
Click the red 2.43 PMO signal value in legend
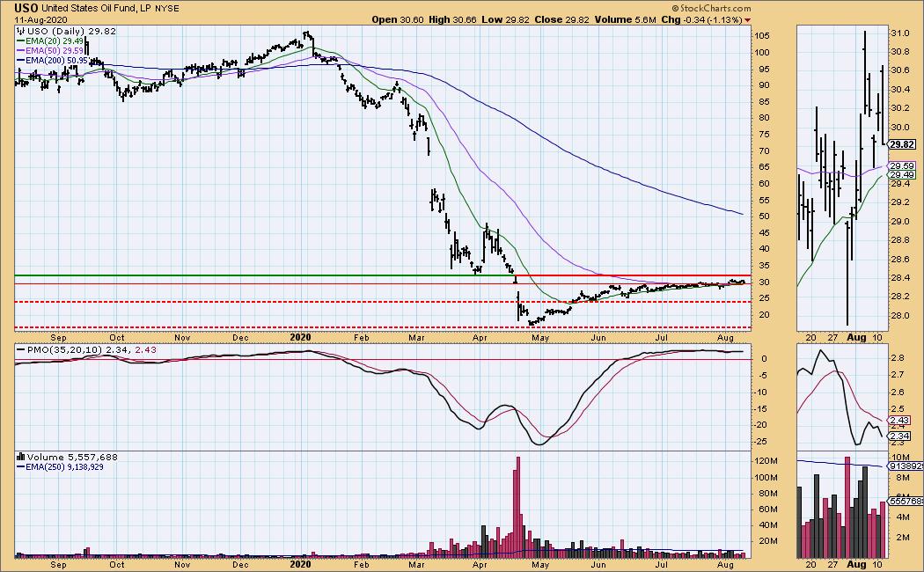tap(146, 349)
